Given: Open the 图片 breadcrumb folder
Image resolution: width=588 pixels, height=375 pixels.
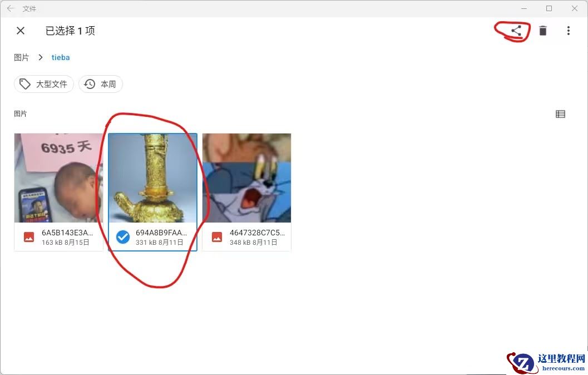Looking at the screenshot, I should point(21,57).
